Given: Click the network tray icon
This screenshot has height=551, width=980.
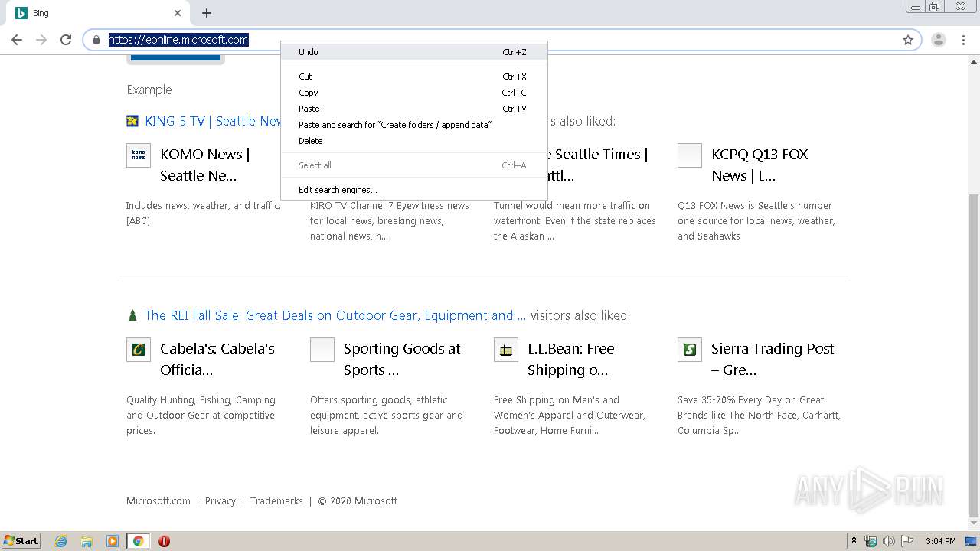Looking at the screenshot, I should click(871, 541).
